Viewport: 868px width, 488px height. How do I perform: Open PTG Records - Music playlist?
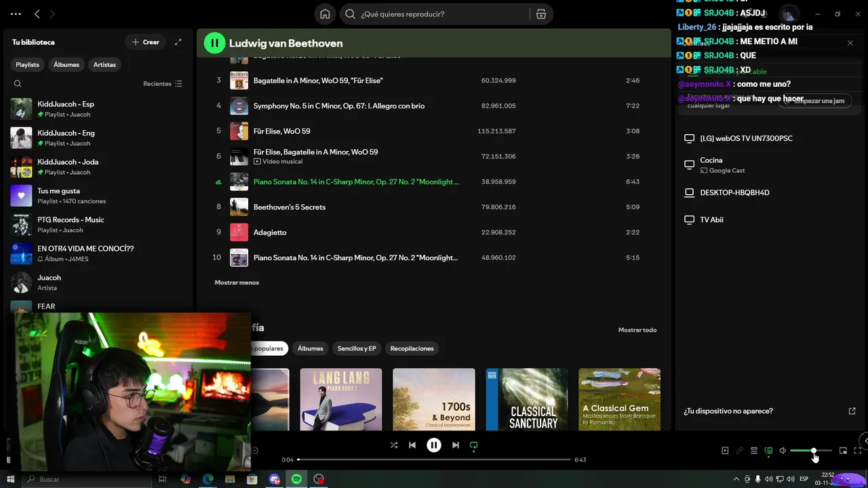98,225
